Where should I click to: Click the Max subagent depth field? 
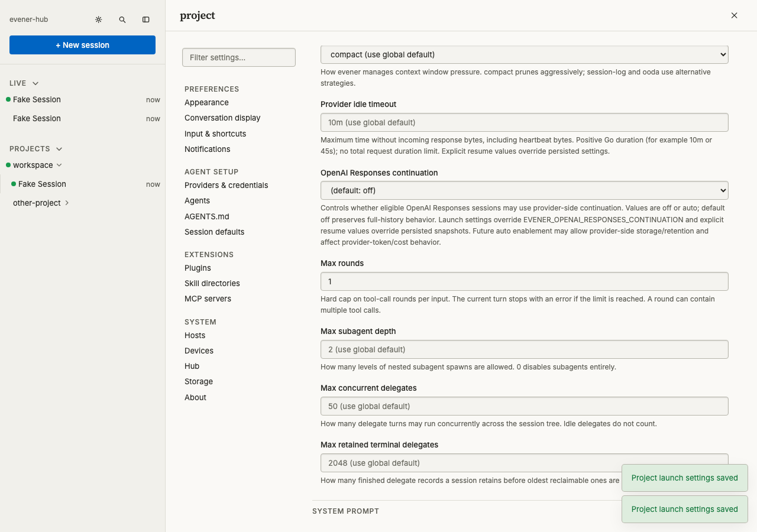pos(524,349)
